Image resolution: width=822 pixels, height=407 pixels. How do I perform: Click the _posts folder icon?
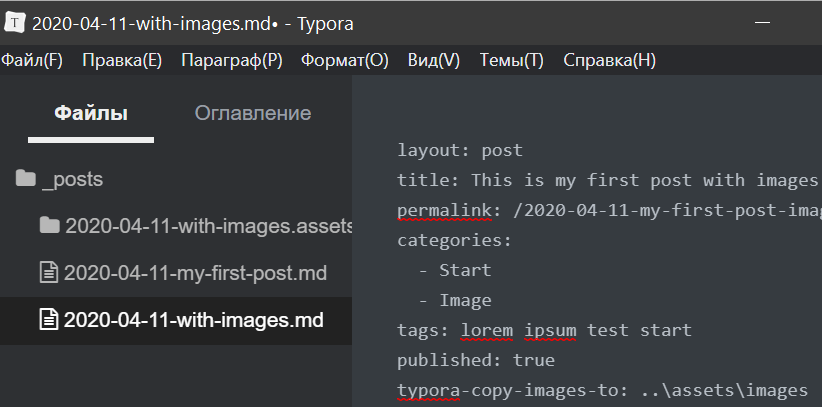coord(26,180)
